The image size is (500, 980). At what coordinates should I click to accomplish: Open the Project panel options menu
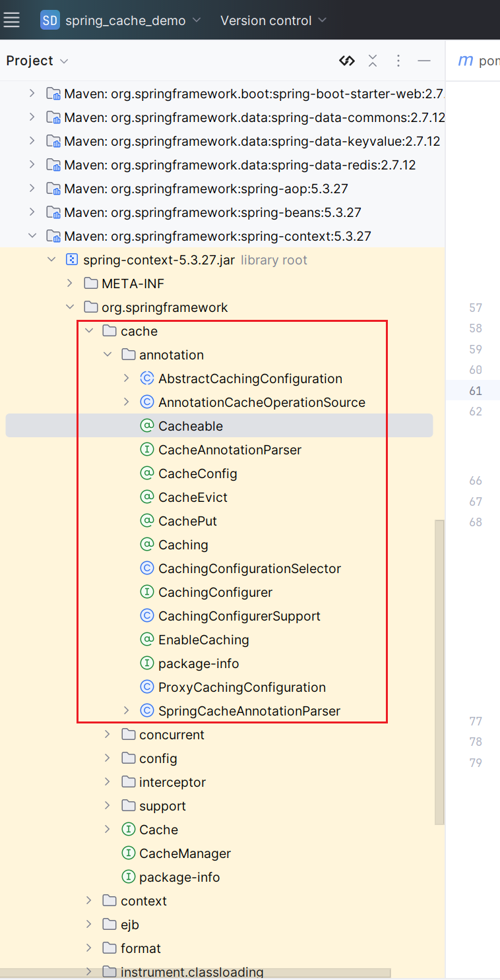point(398,61)
